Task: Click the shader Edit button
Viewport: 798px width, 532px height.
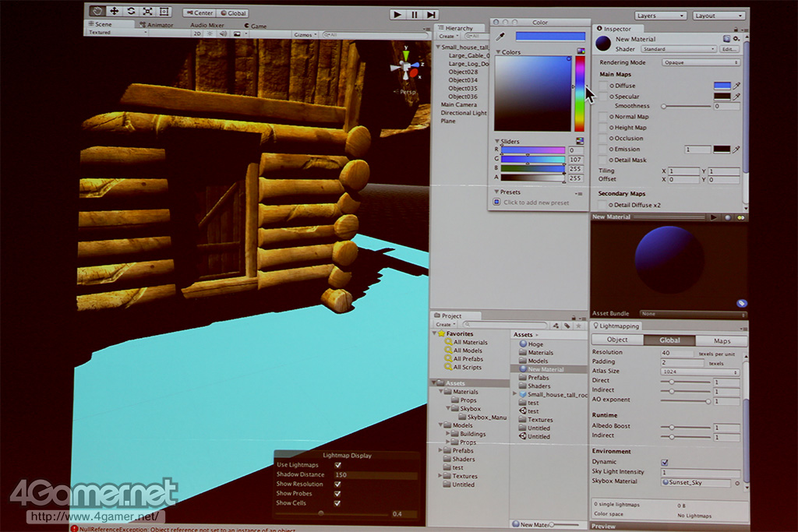Action: click(729, 49)
